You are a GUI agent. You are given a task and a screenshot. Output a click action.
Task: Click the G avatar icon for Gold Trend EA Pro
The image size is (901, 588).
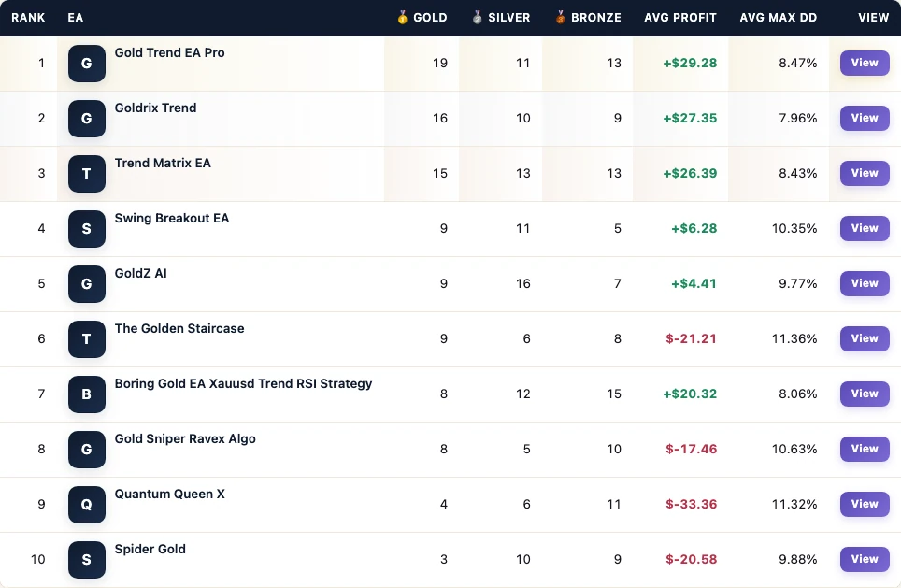point(87,64)
